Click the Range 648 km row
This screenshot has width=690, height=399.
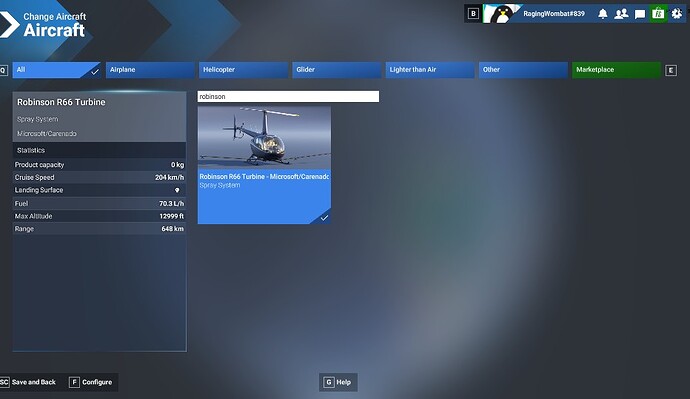click(x=99, y=229)
